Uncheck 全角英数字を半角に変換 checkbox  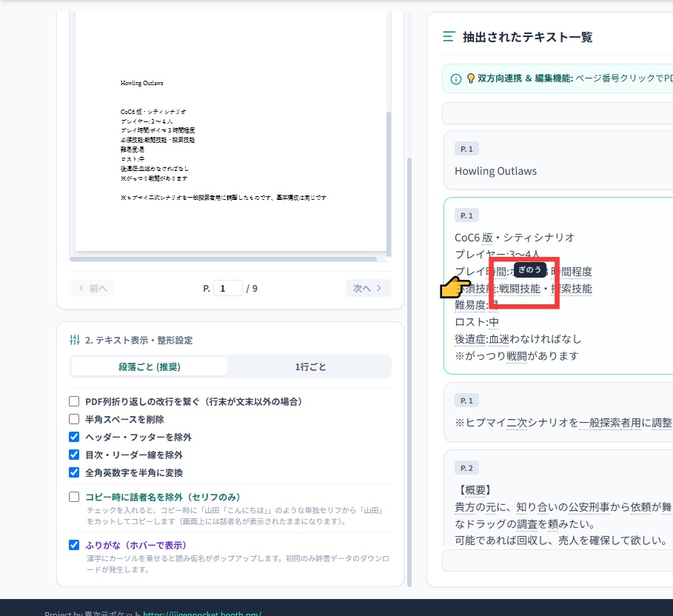74,472
